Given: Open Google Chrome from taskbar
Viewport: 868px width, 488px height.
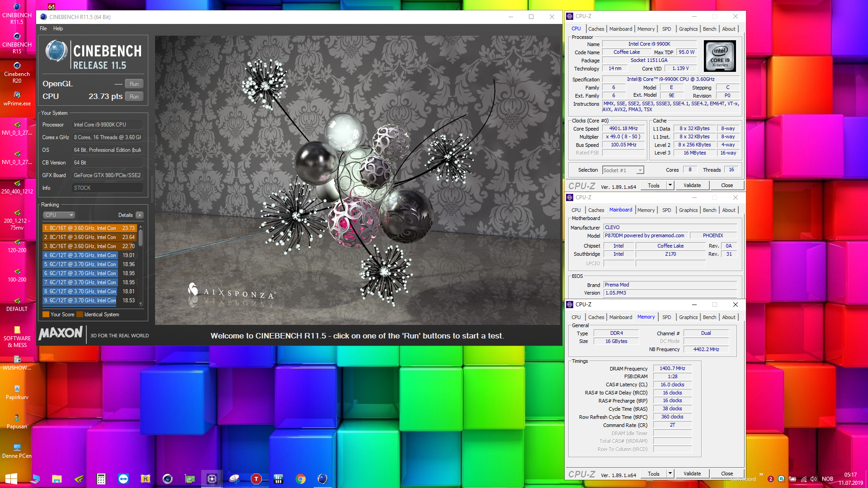Looking at the screenshot, I should point(301,479).
